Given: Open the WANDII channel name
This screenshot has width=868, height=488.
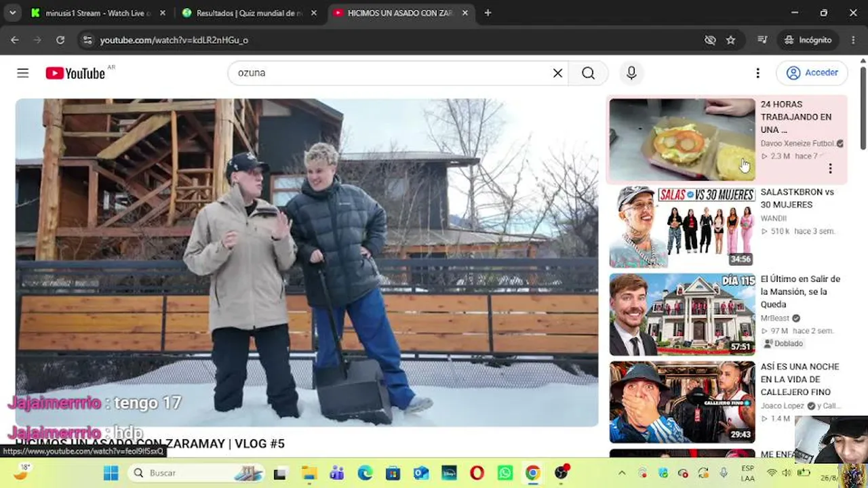Looking at the screenshot, I should (774, 218).
